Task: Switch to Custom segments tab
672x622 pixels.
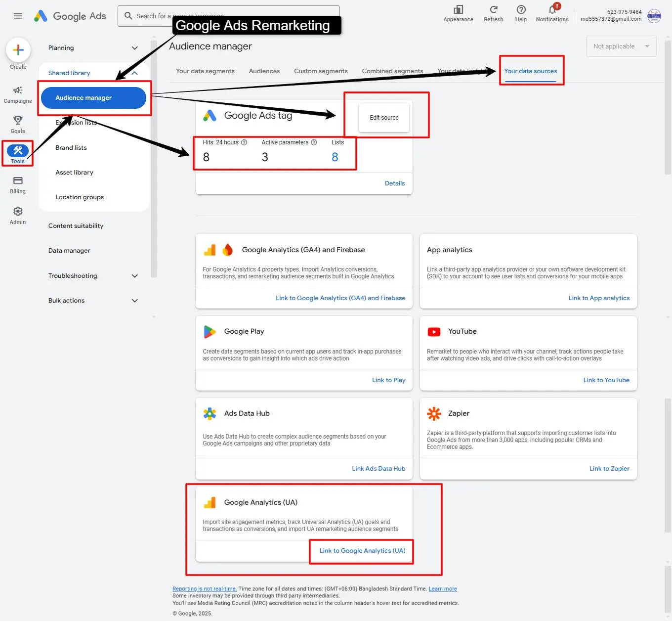Action: [321, 71]
